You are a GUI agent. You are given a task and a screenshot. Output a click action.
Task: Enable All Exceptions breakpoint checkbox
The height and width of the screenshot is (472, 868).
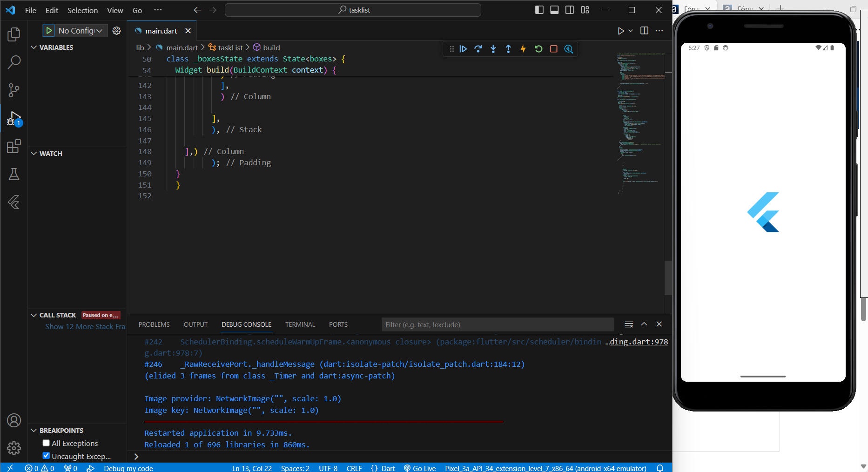click(46, 443)
